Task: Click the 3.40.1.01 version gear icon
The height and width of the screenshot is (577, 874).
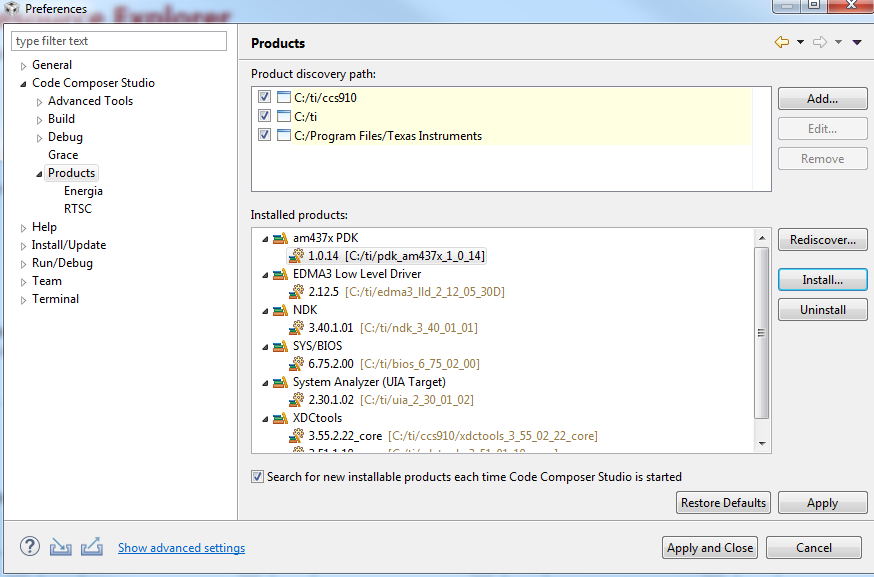Action: [x=297, y=328]
